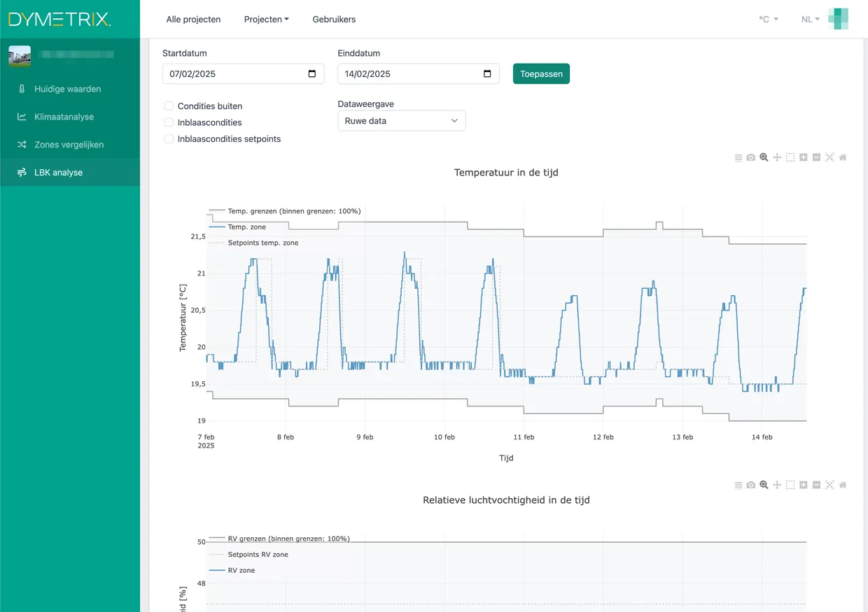Select the zoom tool on the temperature chart toolbar

point(764,157)
